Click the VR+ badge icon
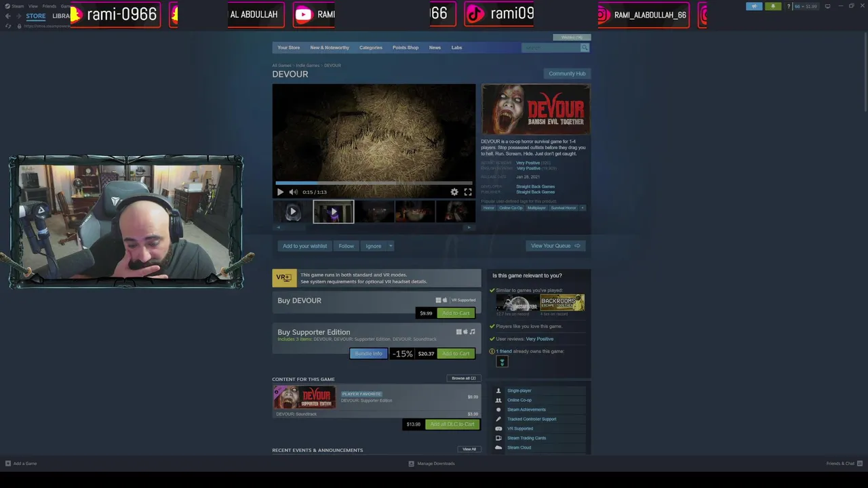The height and width of the screenshot is (488, 868). pos(283,277)
